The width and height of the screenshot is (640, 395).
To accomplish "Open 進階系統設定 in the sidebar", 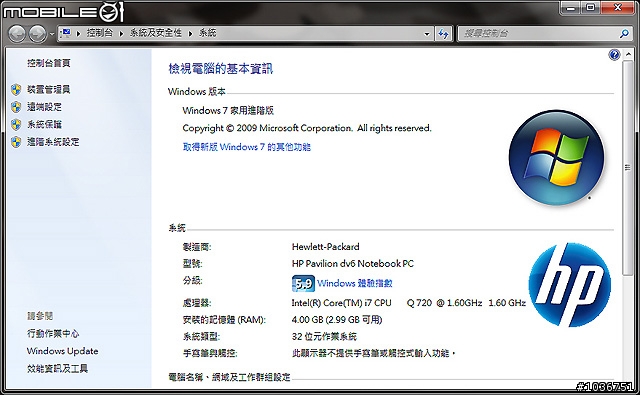I will click(x=53, y=142).
